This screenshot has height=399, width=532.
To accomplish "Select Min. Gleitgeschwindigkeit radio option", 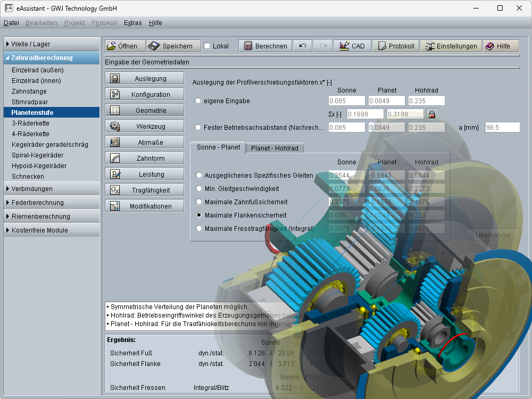I will pyautogui.click(x=199, y=188).
